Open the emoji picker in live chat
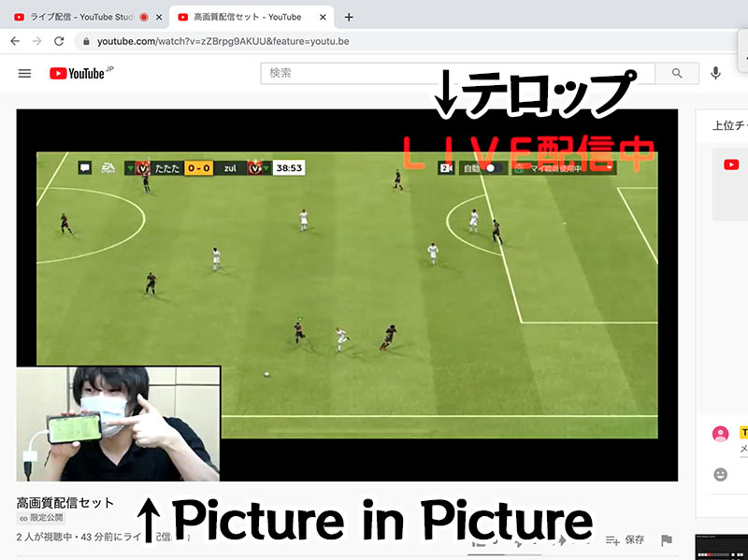 click(x=720, y=474)
